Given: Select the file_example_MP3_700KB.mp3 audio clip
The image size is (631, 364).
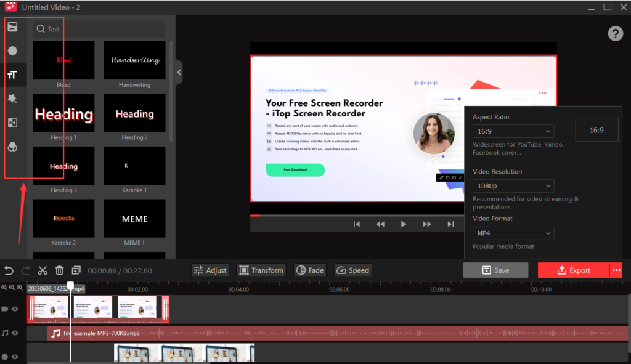Looking at the screenshot, I should coord(337,333).
